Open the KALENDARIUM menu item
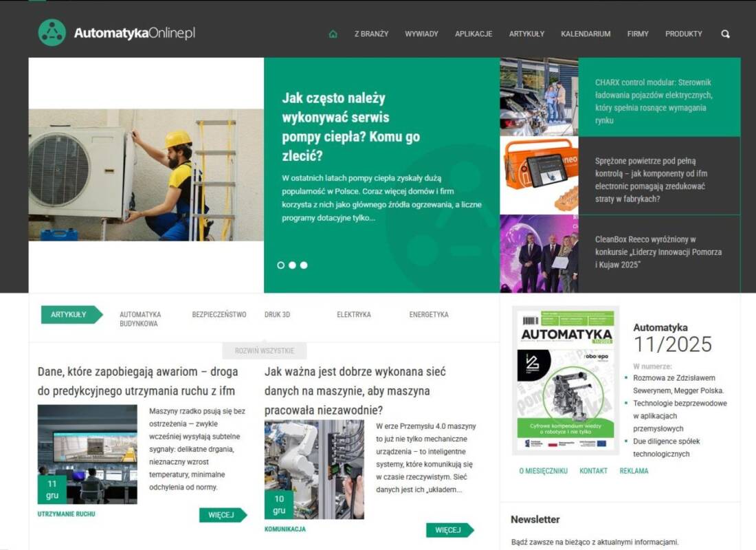Image resolution: width=756 pixels, height=550 pixels. [x=586, y=34]
